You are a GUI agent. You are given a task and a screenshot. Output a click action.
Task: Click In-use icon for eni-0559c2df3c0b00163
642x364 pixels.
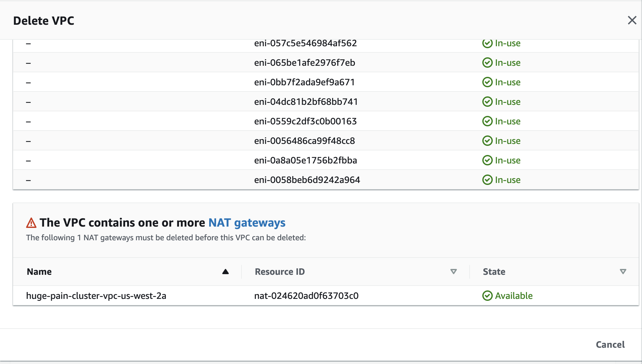(x=487, y=121)
